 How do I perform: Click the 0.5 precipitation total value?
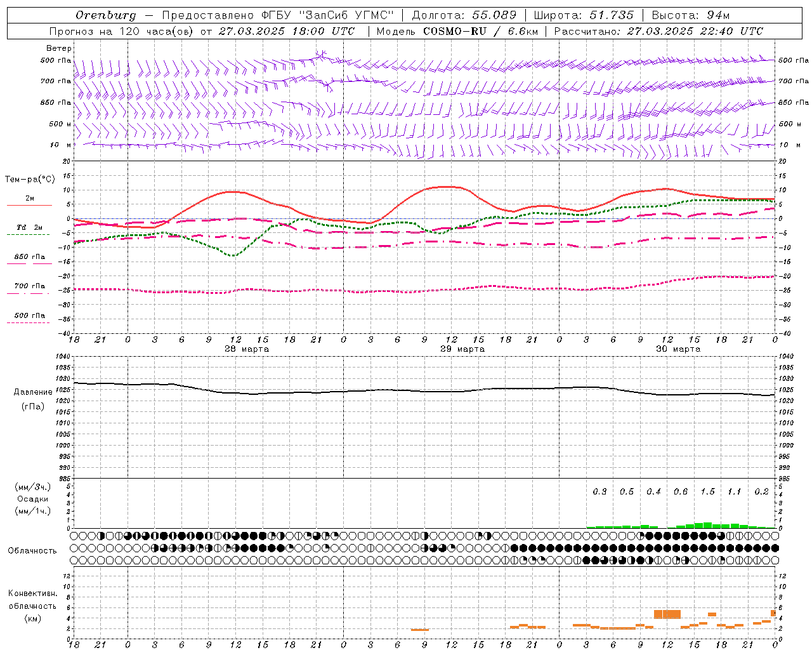tap(627, 492)
